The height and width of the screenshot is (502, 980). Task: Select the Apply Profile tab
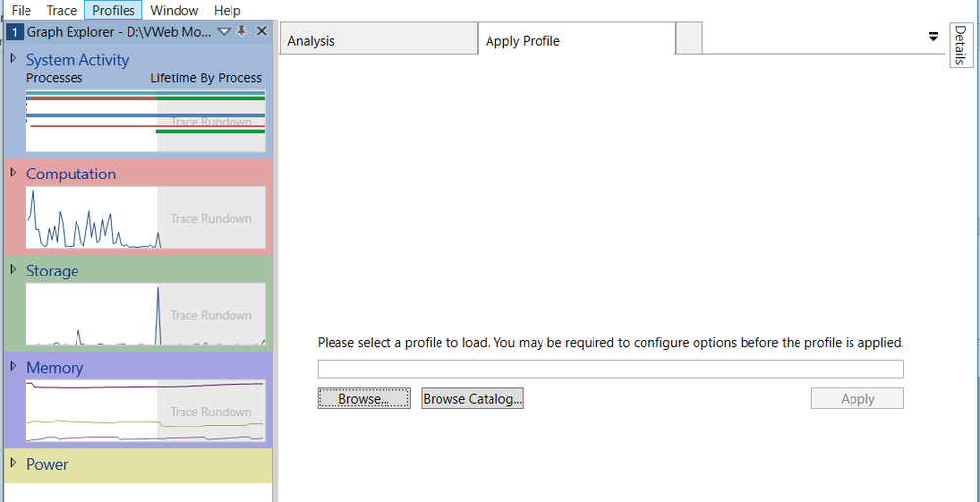click(x=576, y=38)
